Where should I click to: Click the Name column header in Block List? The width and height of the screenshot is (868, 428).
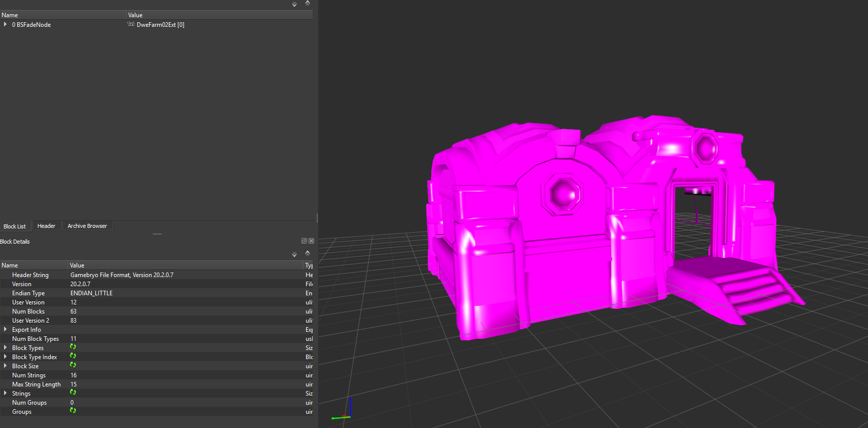pyautogui.click(x=63, y=15)
